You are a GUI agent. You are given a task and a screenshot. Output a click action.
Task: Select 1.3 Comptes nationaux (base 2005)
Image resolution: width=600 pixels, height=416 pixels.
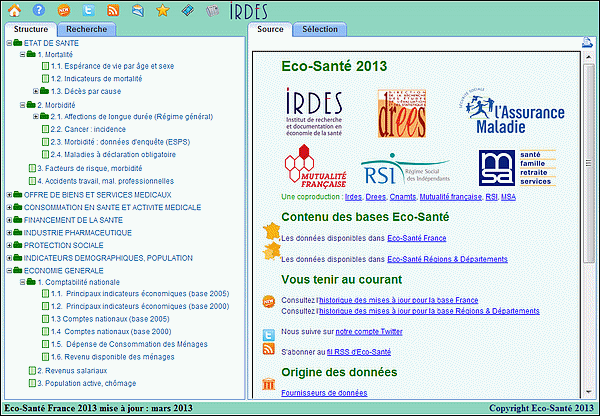click(110, 319)
